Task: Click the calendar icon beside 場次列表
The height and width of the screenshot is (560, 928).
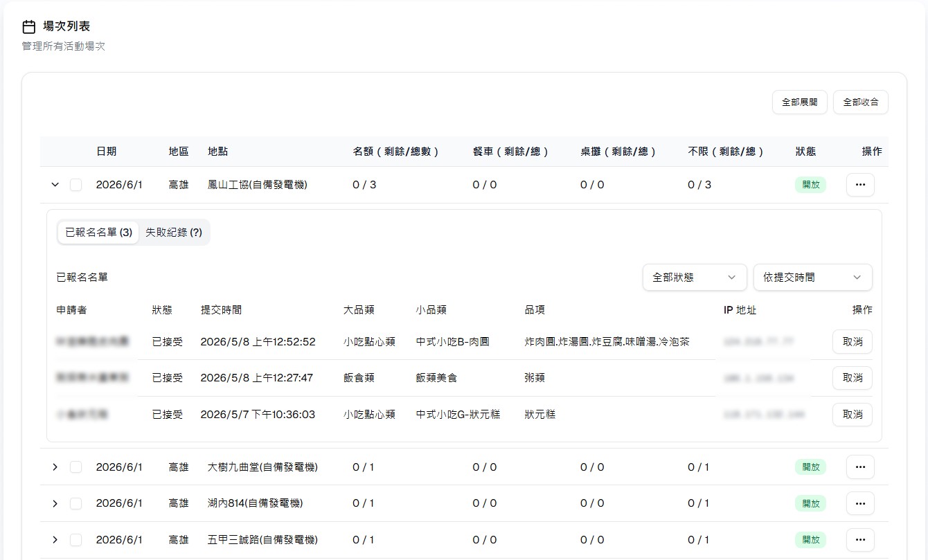Action: click(x=29, y=27)
